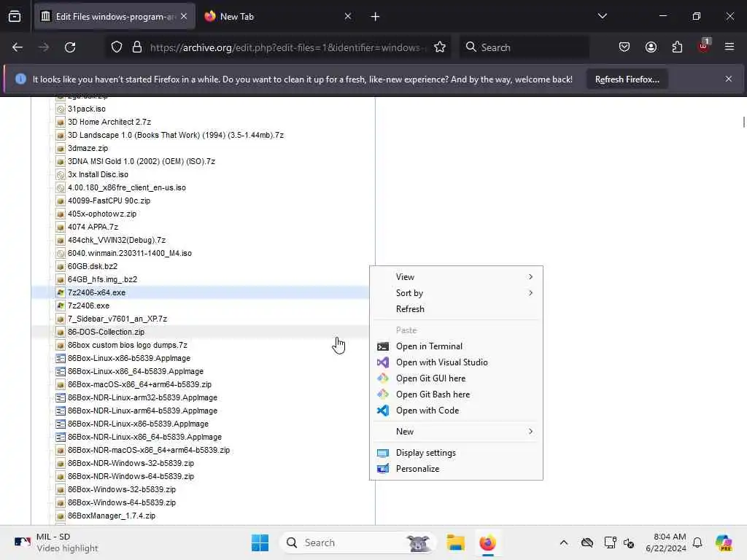
Task: Choose Open with Code
Action: tap(456, 411)
